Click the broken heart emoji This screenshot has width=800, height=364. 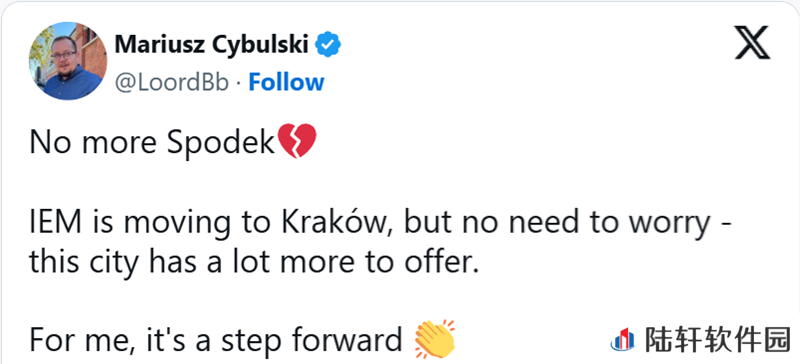296,141
